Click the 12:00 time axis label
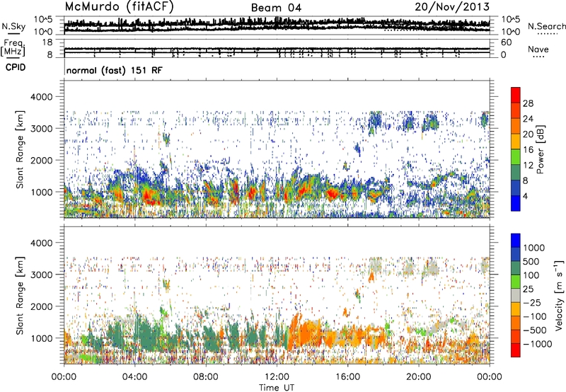The width and height of the screenshot is (566, 392). (x=277, y=377)
